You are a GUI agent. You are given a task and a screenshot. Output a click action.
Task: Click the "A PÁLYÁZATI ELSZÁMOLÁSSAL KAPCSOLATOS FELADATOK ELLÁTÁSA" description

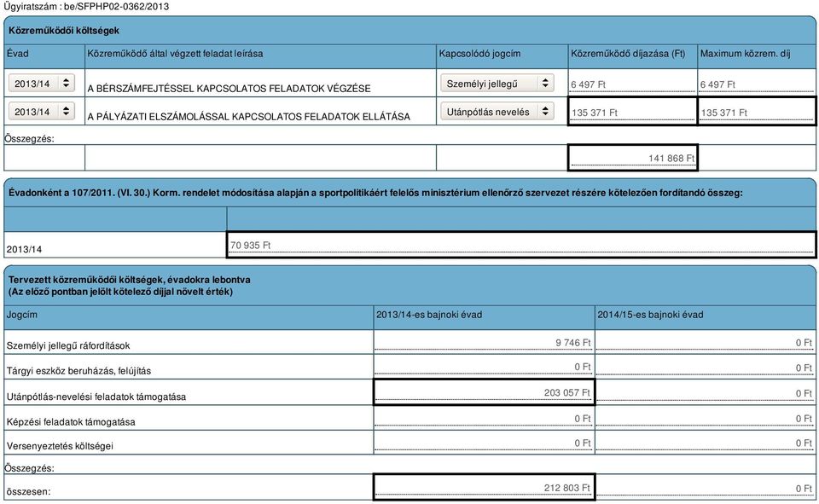pos(248,117)
